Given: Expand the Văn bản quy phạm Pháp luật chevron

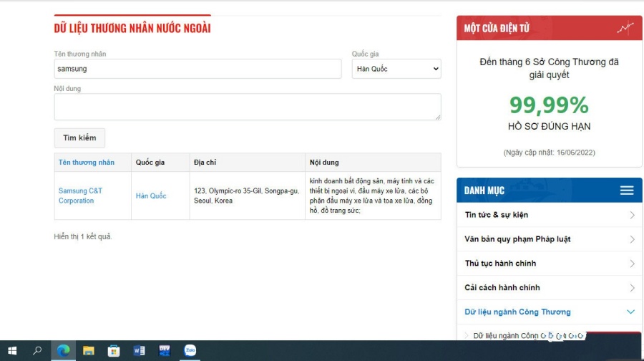Looking at the screenshot, I should point(632,239).
